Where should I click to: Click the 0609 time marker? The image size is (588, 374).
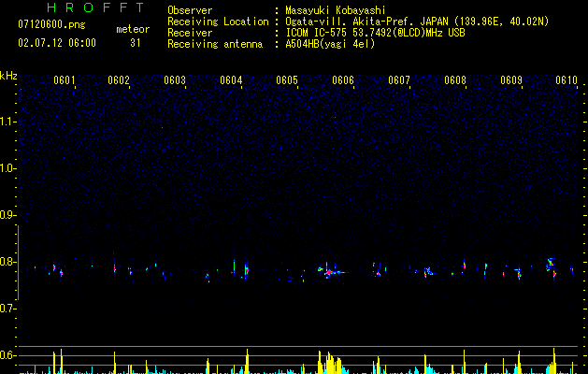coord(511,80)
